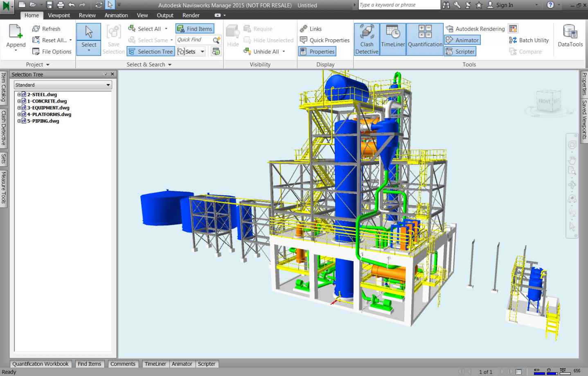The image size is (588, 376).
Task: Open the Output ribbon tab
Action: [165, 15]
